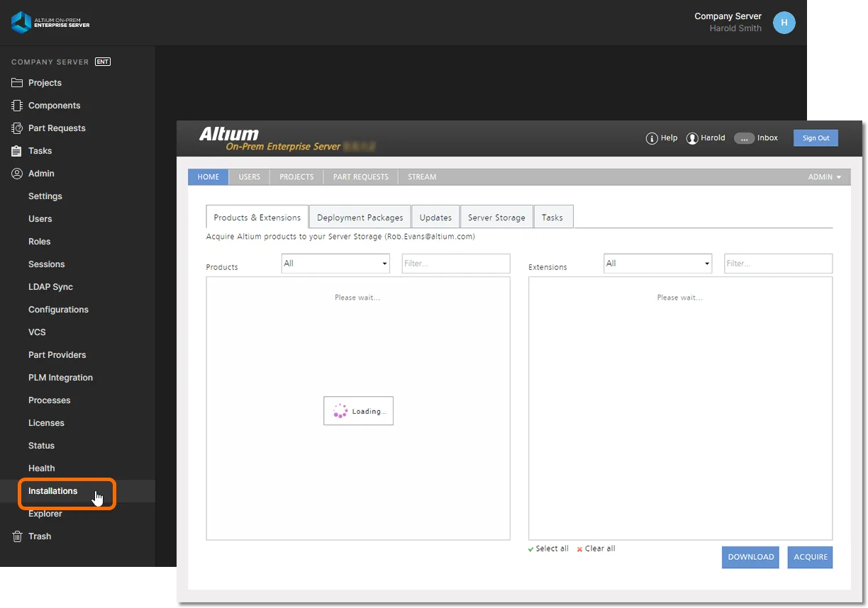Open the Deployment Packages tab
This screenshot has width=868, height=608.
point(360,218)
